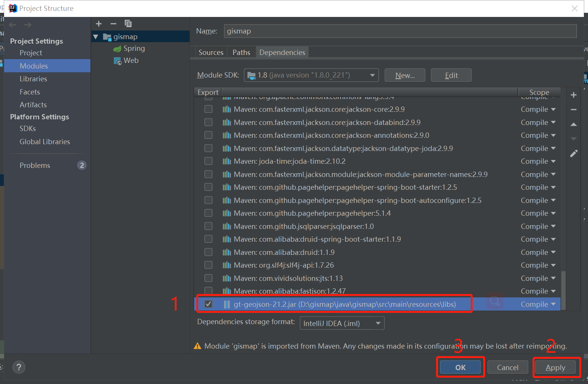588x384 pixels.
Task: Click the gt-geojson jar file icon
Action: pyautogui.click(x=227, y=304)
